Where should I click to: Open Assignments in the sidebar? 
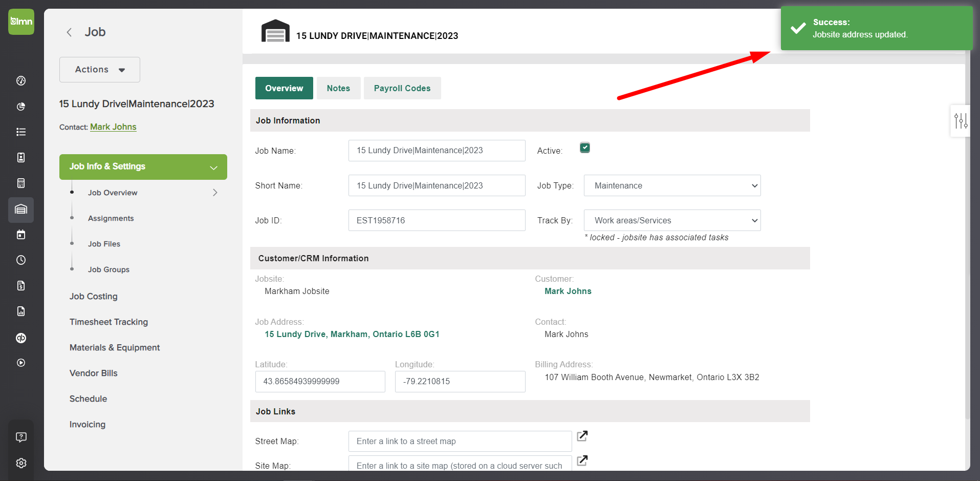click(x=111, y=218)
